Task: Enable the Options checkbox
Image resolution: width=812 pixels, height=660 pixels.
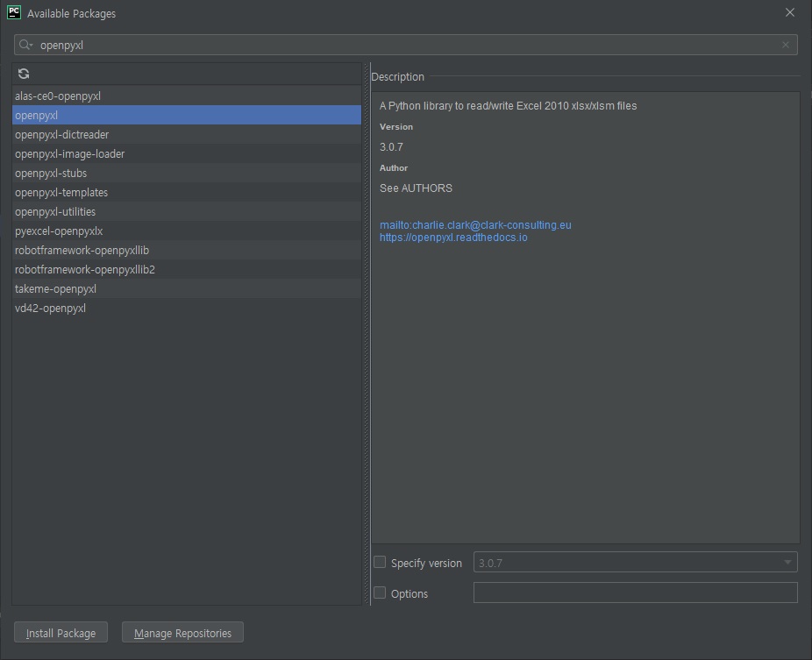Action: (x=380, y=593)
